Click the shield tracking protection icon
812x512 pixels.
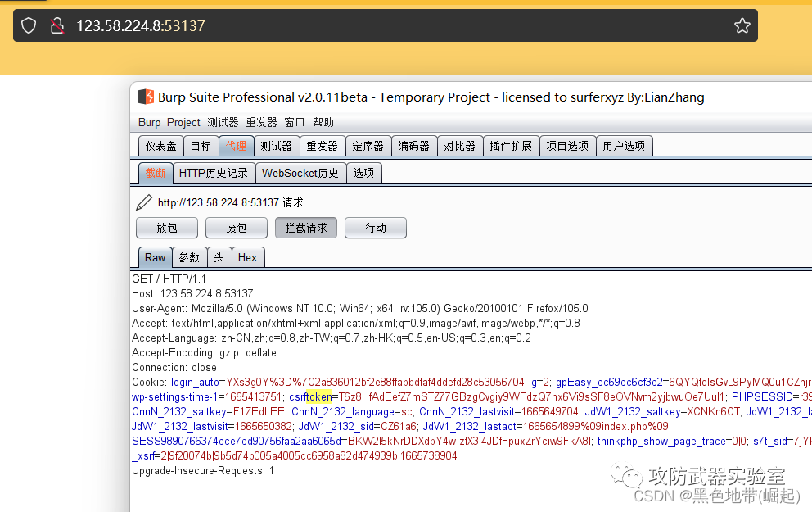(x=29, y=25)
